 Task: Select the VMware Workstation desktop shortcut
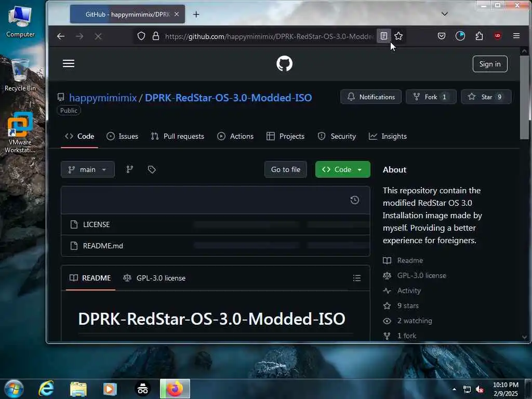tap(20, 132)
